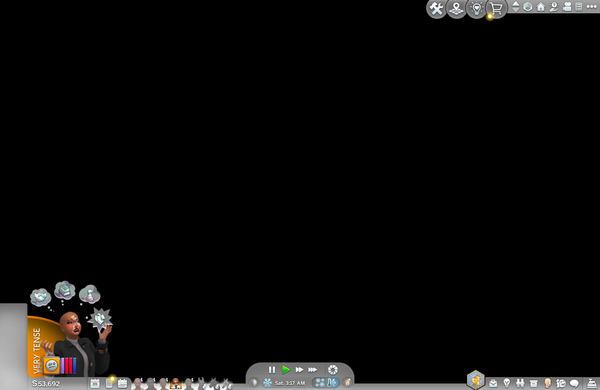This screenshot has width=600, height=390.
Task: Move up one floor with the up arrow
Action: click(515, 4)
